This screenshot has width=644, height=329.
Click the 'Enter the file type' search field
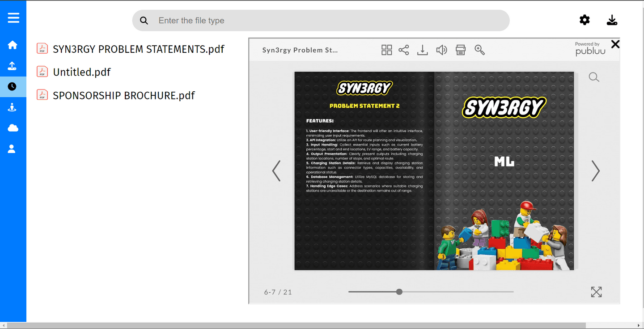tap(321, 21)
